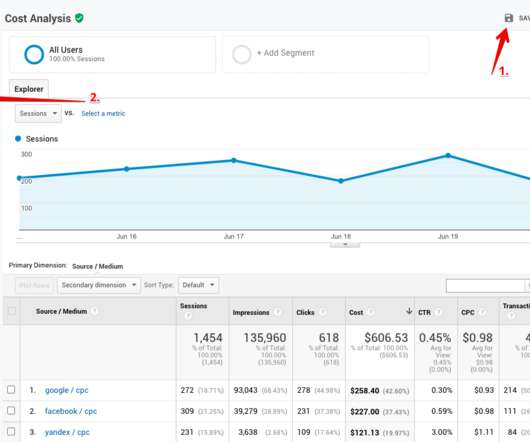Open the Sessions metric dropdown
Viewport: 530px width, 442px height.
coord(38,114)
